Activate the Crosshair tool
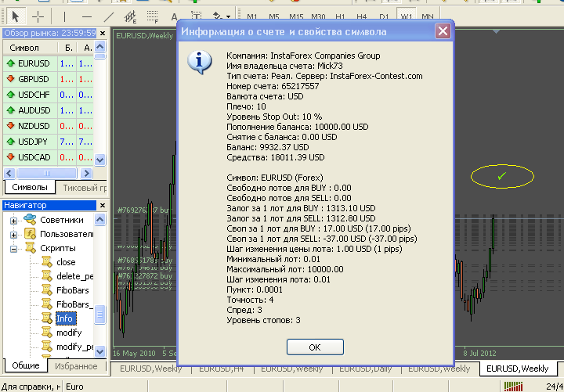Viewport: 564px width, 392px height. pyautogui.click(x=38, y=16)
